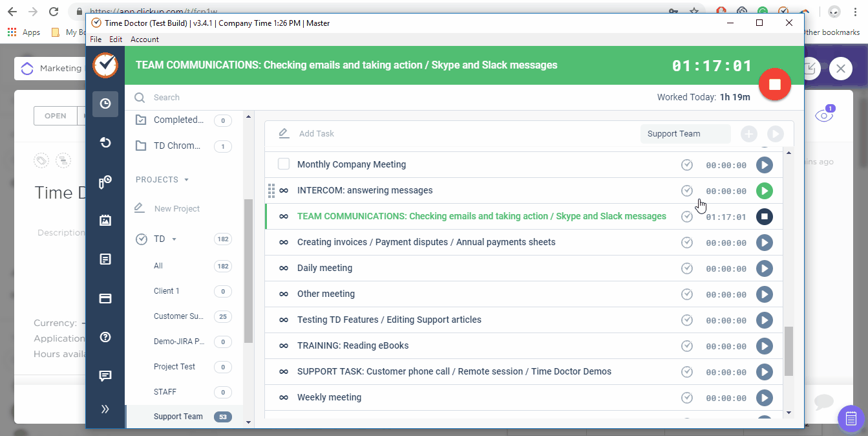Start timer for INTERCOM: answering messages
This screenshot has width=868, height=436.
coord(764,191)
